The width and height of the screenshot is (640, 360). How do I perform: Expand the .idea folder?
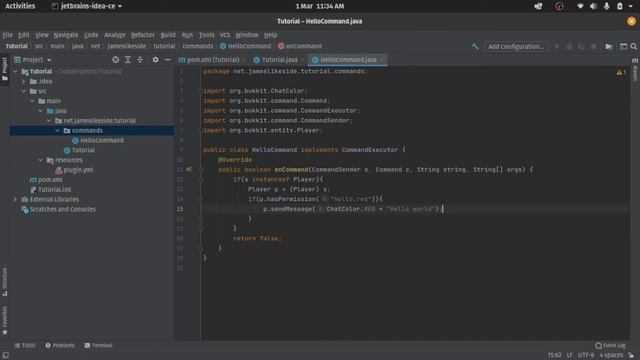click(x=24, y=81)
